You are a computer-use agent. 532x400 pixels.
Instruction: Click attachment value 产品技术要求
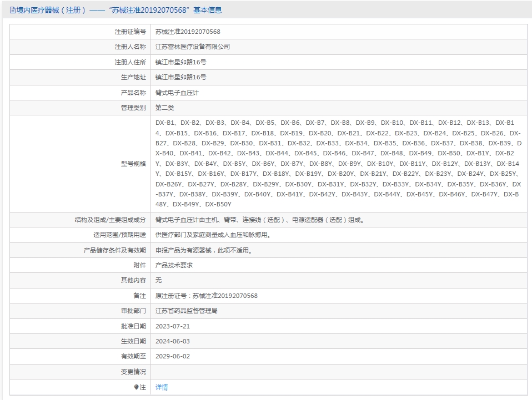click(x=174, y=265)
